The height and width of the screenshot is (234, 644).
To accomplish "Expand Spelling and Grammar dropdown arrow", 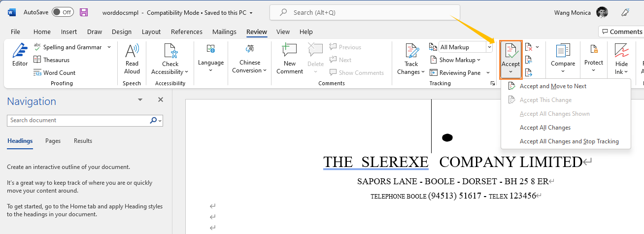I will pos(109,47).
